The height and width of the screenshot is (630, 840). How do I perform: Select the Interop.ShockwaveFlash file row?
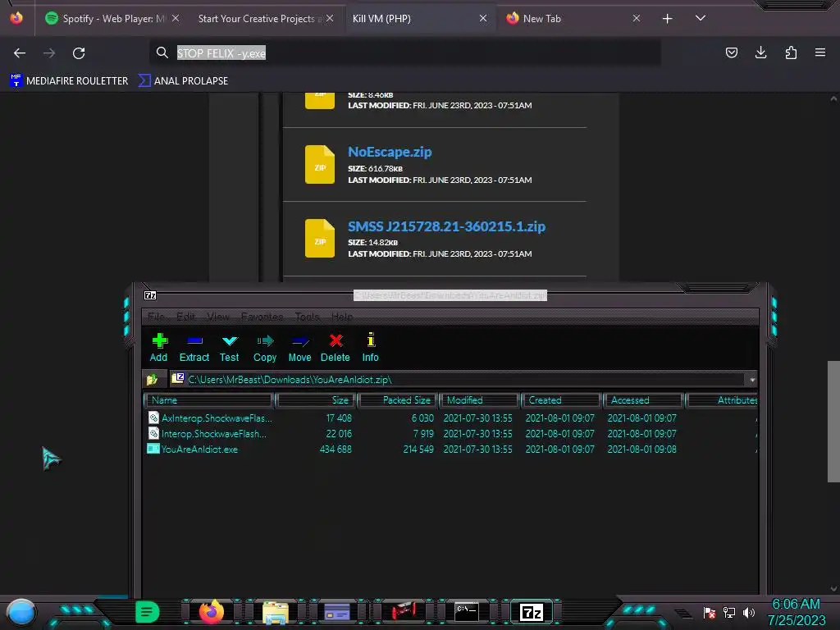pyautogui.click(x=450, y=434)
